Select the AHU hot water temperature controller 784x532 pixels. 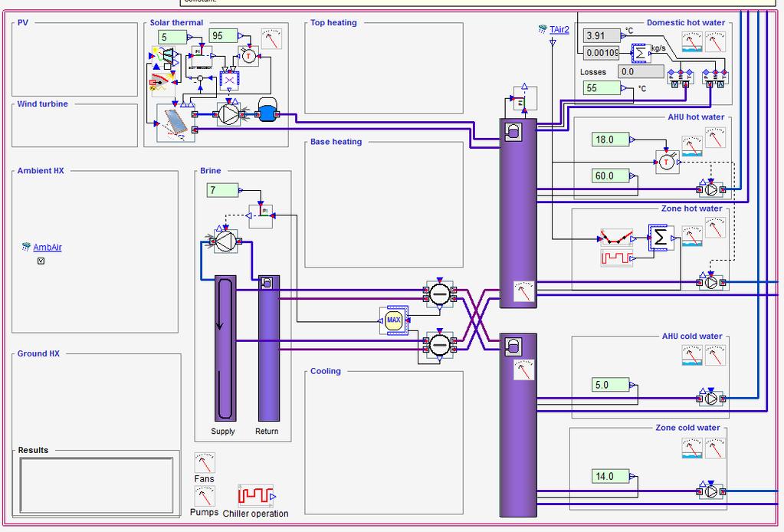[x=668, y=162]
